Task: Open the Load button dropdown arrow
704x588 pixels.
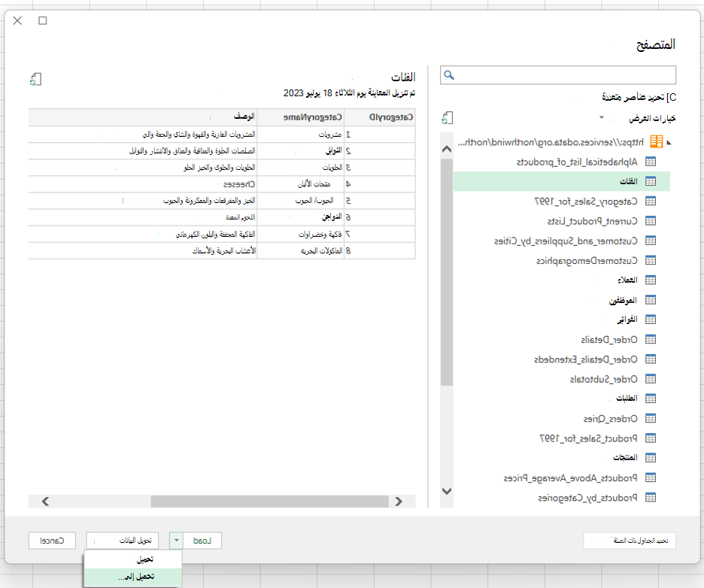Action: [177, 541]
